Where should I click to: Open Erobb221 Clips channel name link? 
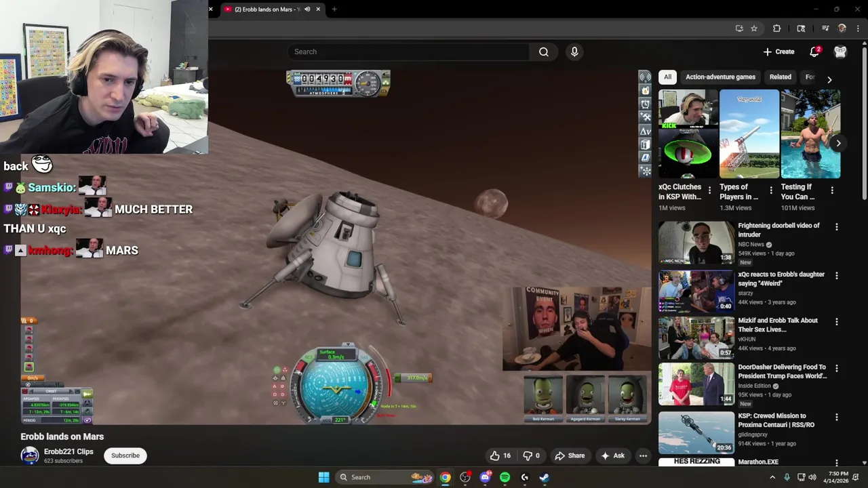tap(68, 451)
